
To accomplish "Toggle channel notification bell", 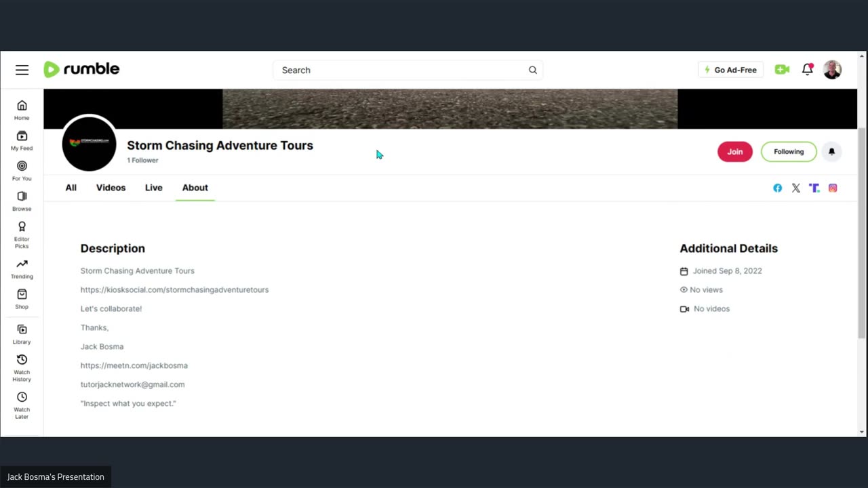I will tap(831, 152).
